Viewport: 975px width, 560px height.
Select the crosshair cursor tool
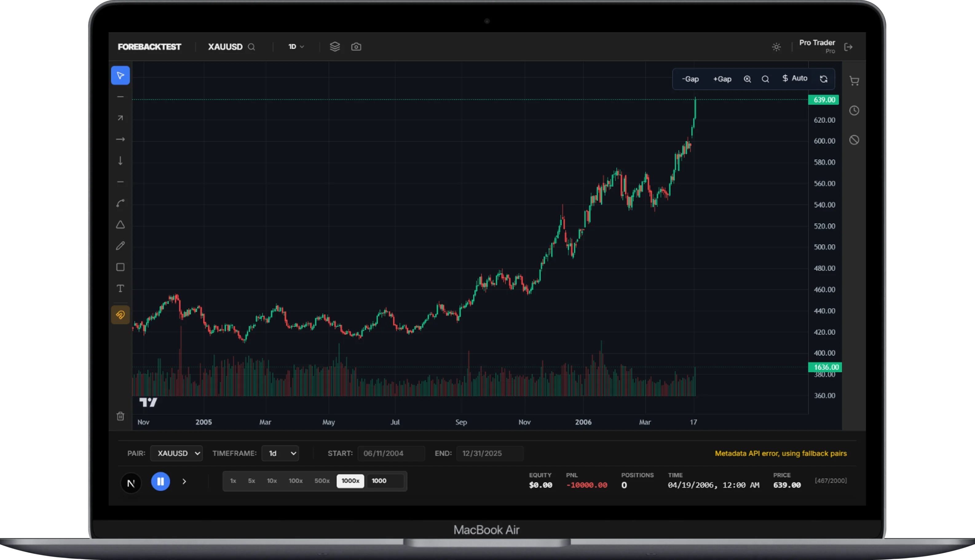point(120,75)
